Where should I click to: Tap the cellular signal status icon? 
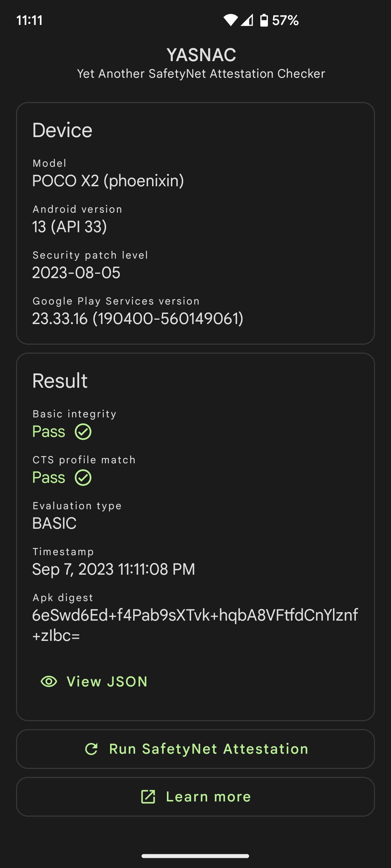tap(247, 20)
